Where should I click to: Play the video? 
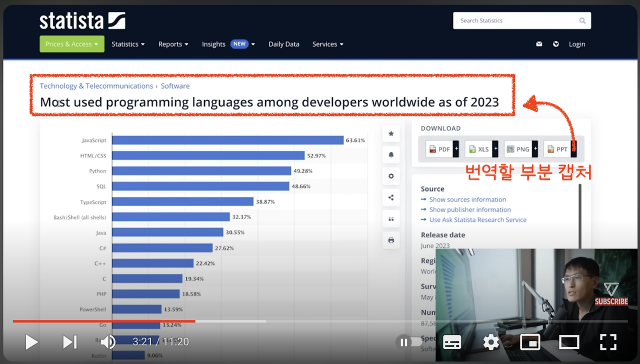[x=31, y=342]
